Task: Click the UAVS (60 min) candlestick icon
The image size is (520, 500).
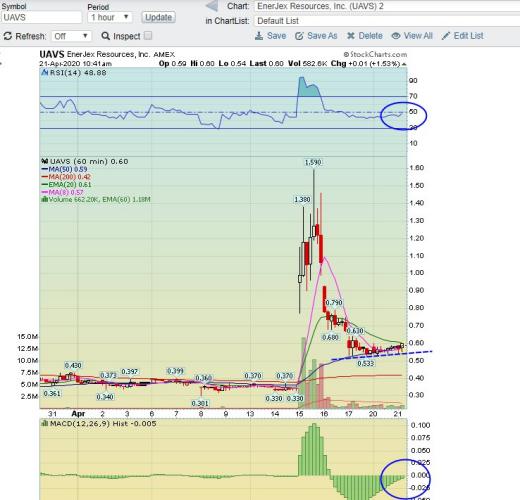Action: tap(45, 161)
